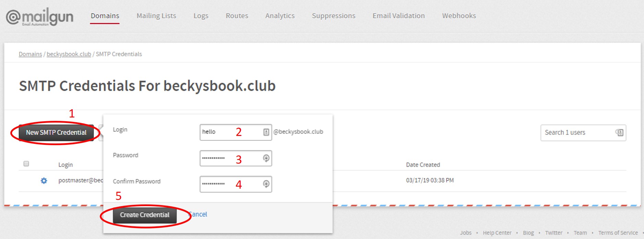644x239 pixels.
Task: Focus the Confirm Password input field
Action: point(236,184)
